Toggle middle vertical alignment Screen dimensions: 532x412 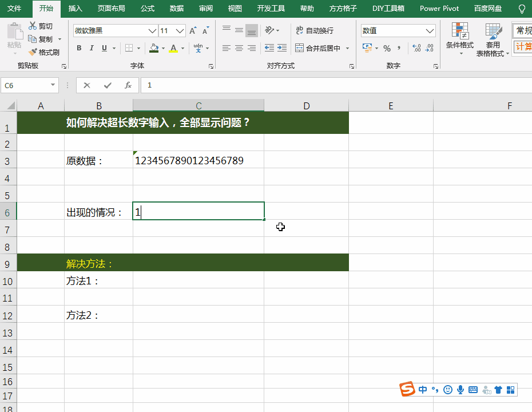pos(239,30)
